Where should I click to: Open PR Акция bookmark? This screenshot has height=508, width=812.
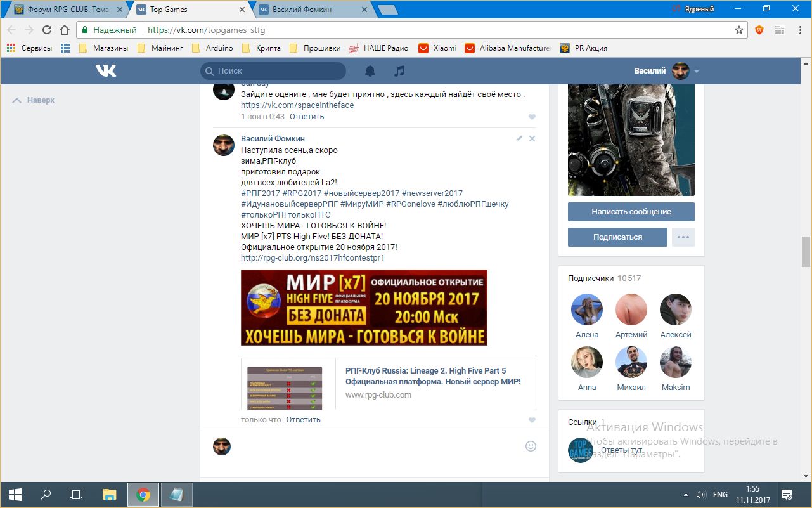click(584, 48)
